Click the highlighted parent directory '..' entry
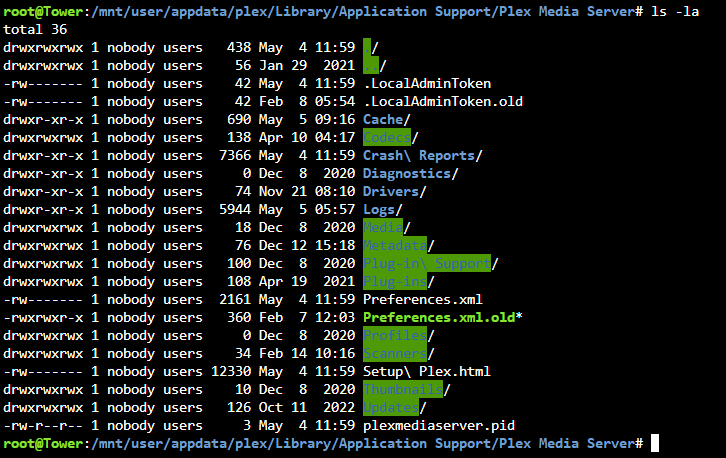726x458 pixels. pos(371,65)
